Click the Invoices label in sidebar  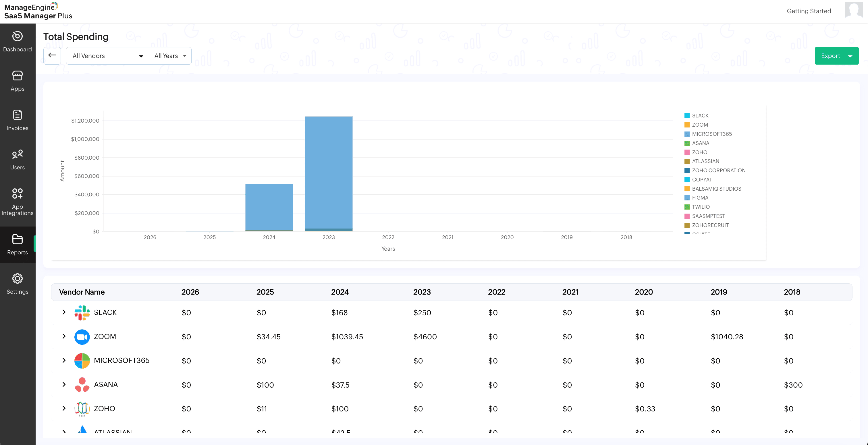pyautogui.click(x=18, y=128)
